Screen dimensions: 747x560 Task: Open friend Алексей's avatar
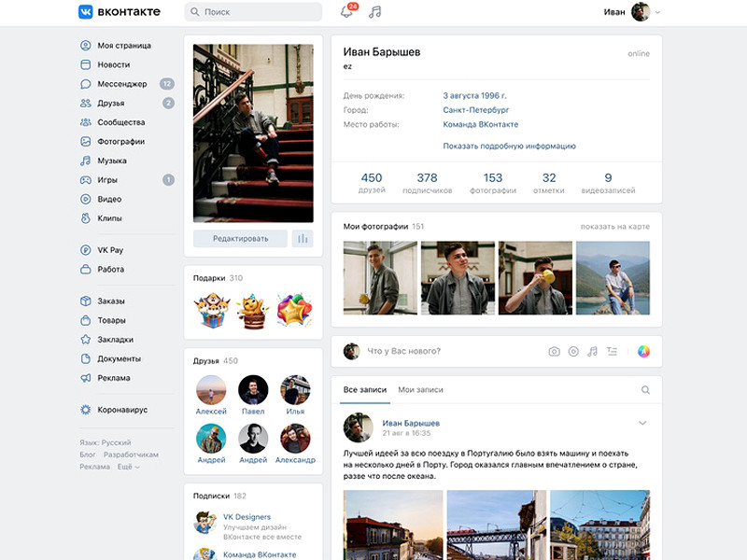click(211, 390)
